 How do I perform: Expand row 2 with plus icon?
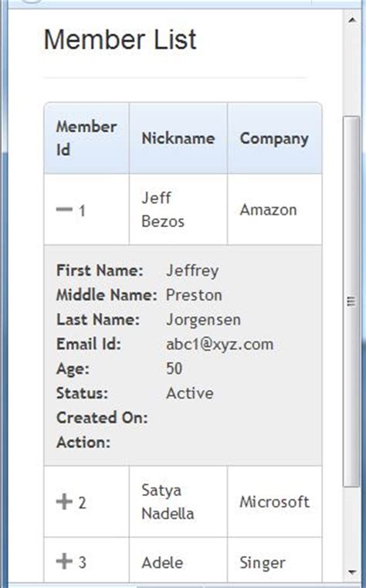[64, 501]
